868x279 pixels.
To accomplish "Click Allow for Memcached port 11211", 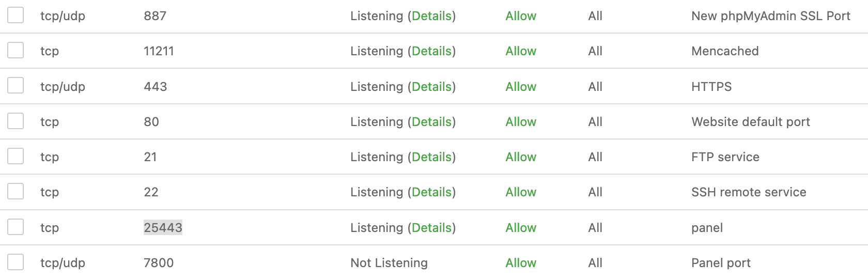I will coord(521,51).
